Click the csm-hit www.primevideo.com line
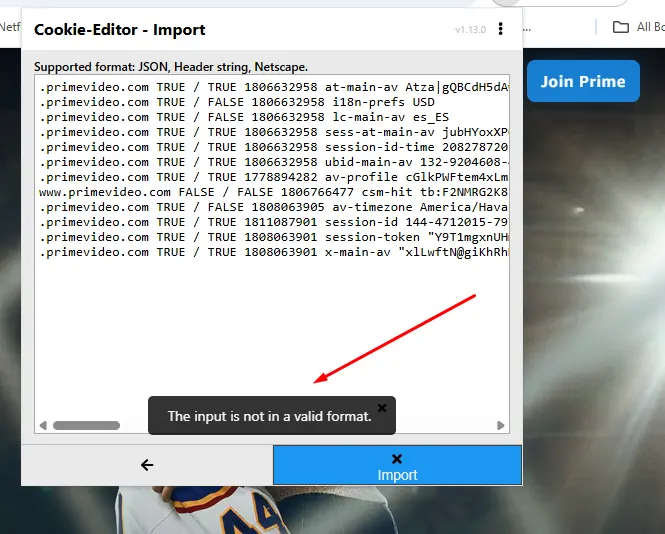Image resolution: width=665 pixels, height=534 pixels. tap(274, 192)
